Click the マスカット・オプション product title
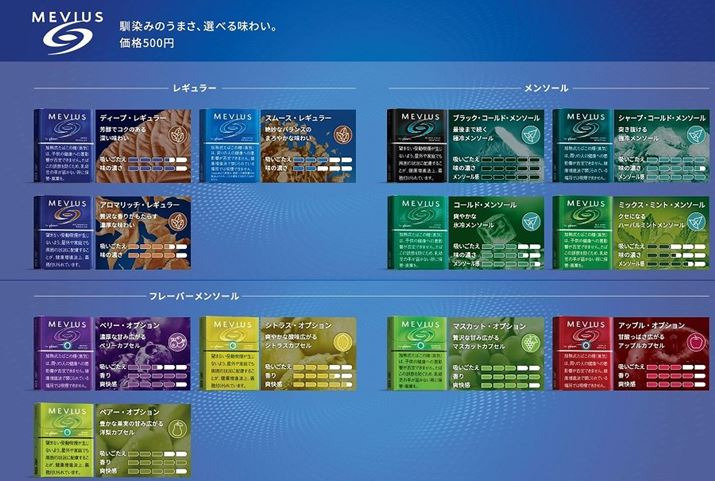The height and width of the screenshot is (481, 715). pyautogui.click(x=489, y=326)
